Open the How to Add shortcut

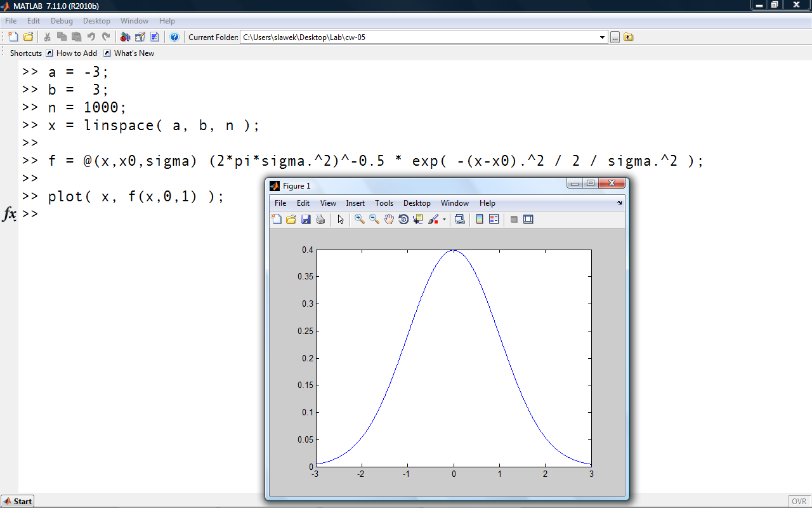coord(71,53)
